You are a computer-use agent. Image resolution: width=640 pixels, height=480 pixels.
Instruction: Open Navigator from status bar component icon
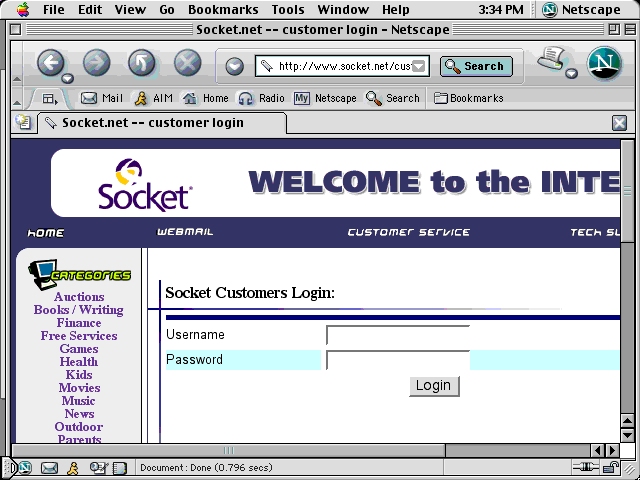tap(24, 468)
